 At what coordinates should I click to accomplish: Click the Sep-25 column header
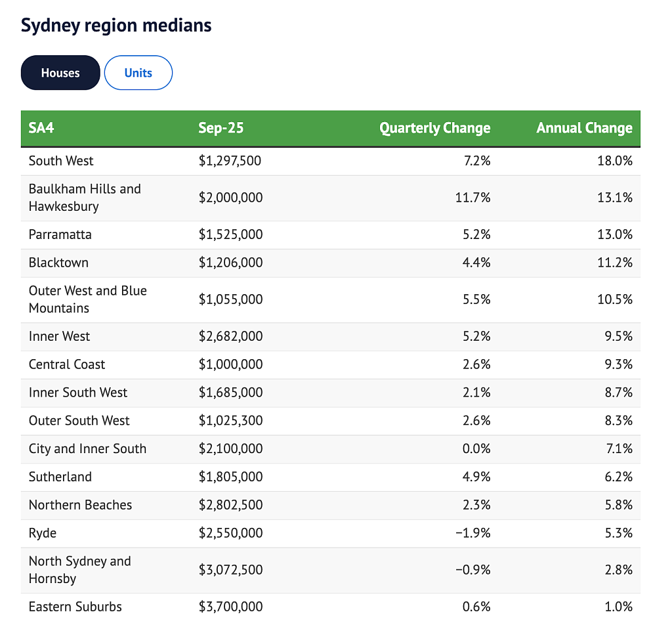click(x=220, y=128)
